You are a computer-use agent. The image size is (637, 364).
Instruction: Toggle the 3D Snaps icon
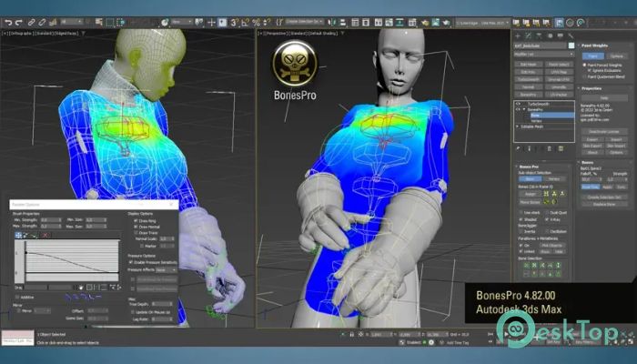[235, 23]
